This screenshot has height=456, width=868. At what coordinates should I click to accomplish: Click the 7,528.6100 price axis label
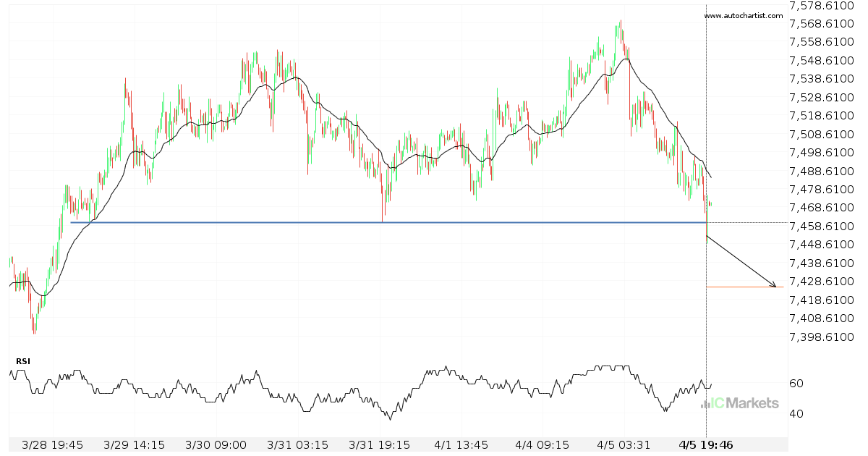tap(823, 97)
